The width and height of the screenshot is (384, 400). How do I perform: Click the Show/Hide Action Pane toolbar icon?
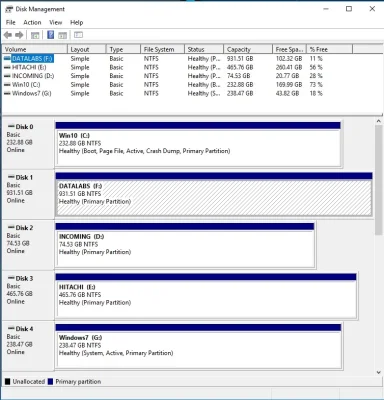point(62,35)
